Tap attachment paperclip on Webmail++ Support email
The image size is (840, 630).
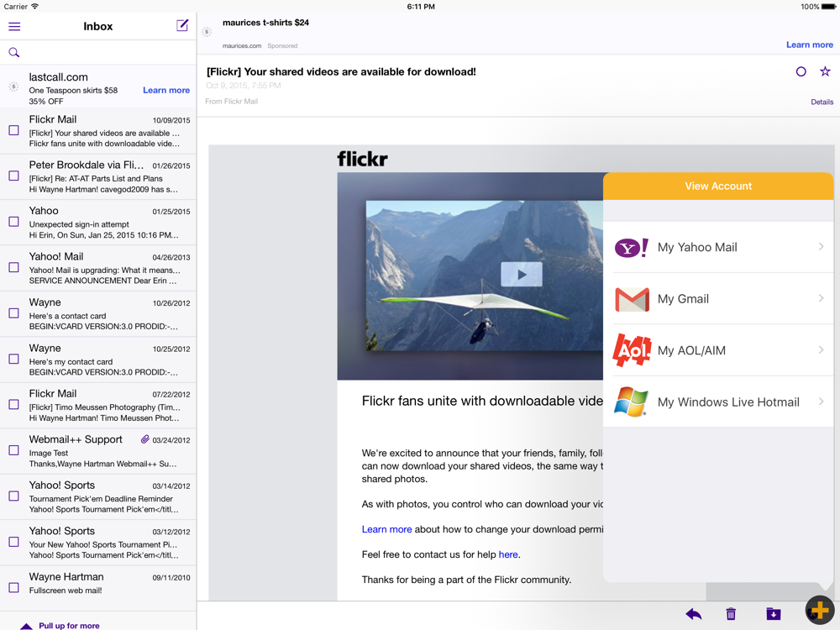pyautogui.click(x=144, y=439)
